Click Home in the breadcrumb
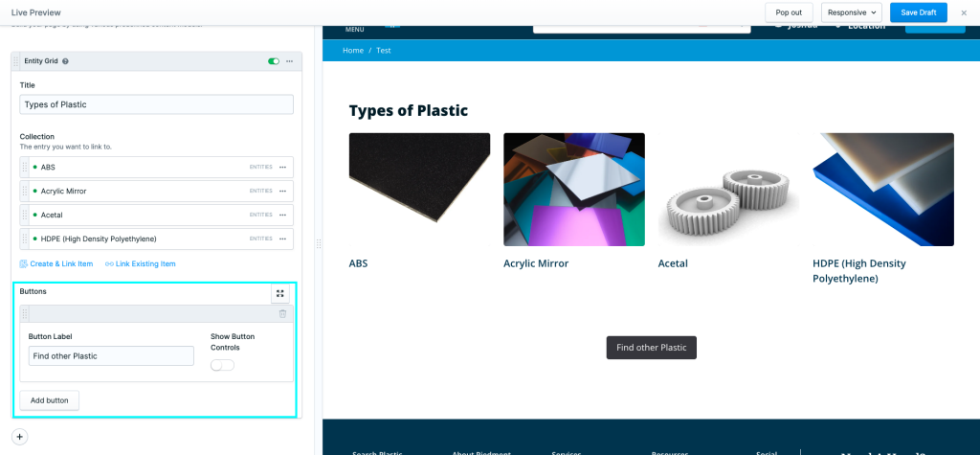The image size is (980, 455). 352,50
